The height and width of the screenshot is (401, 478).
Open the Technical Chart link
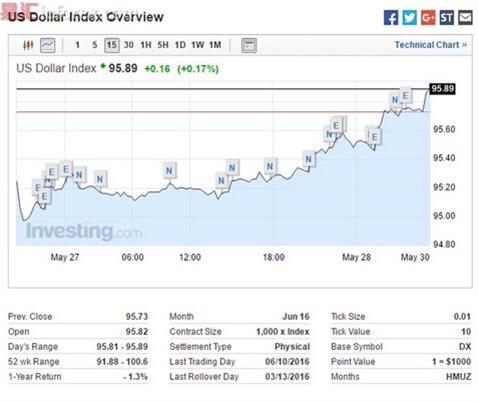click(x=431, y=45)
